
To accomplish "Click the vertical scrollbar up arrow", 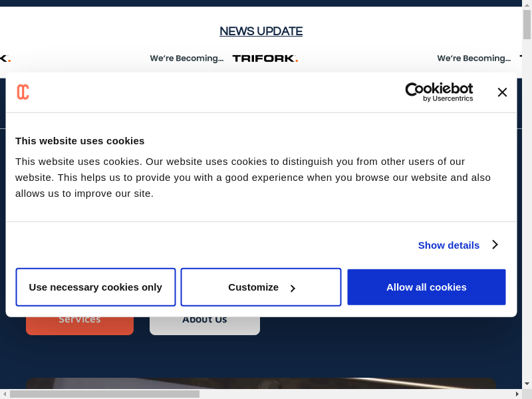I will [x=527, y=4].
